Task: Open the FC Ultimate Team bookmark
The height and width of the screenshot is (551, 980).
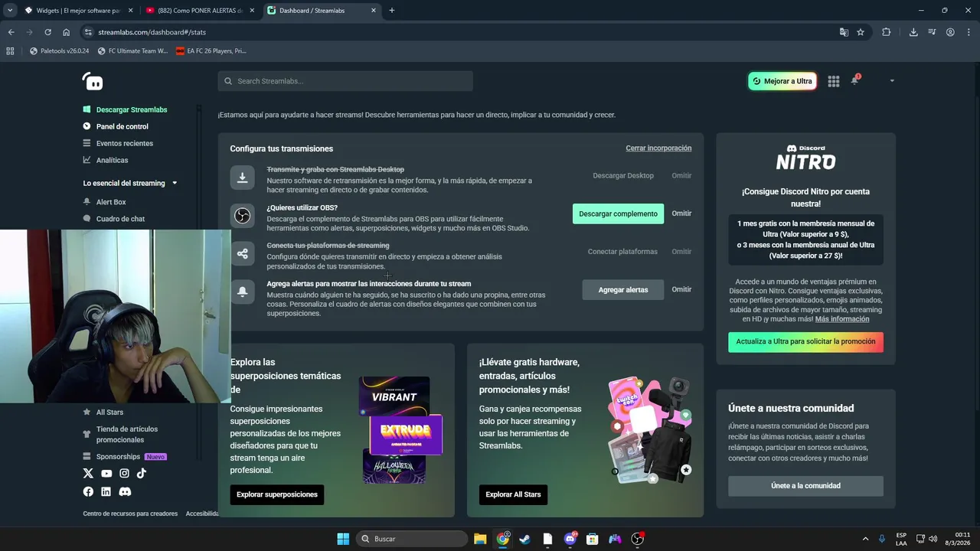Action: click(x=132, y=51)
